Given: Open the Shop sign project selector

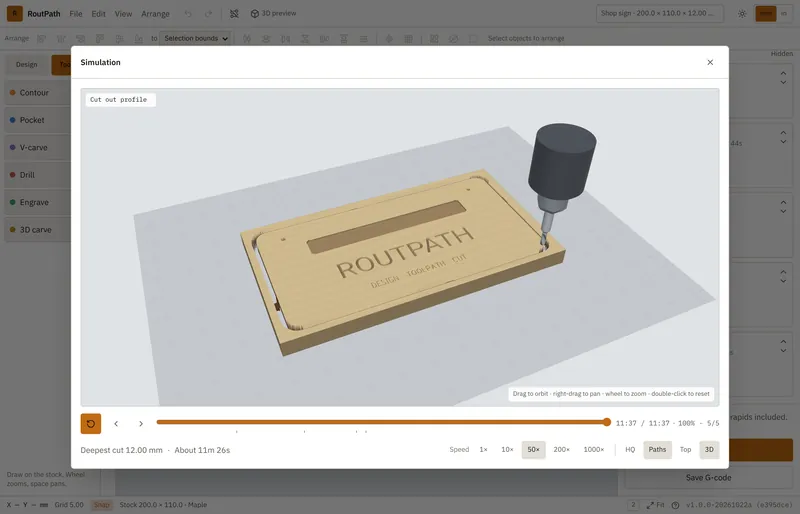Looking at the screenshot, I should tap(660, 13).
